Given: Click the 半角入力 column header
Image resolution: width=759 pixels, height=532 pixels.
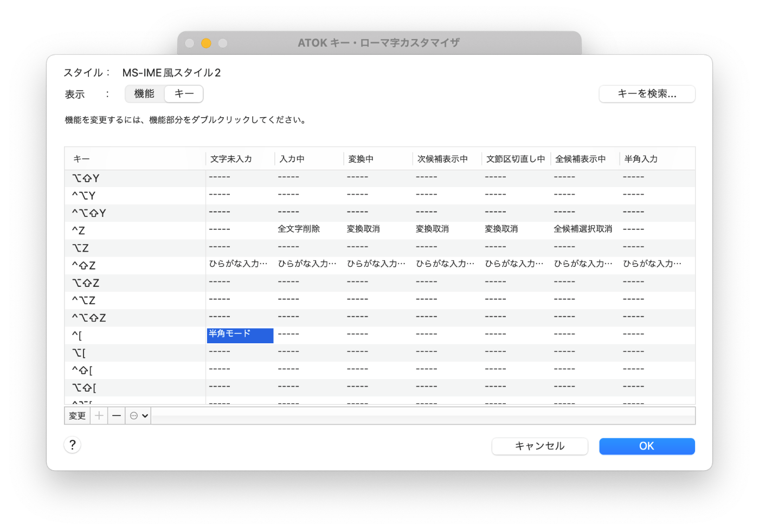Looking at the screenshot, I should [657, 159].
